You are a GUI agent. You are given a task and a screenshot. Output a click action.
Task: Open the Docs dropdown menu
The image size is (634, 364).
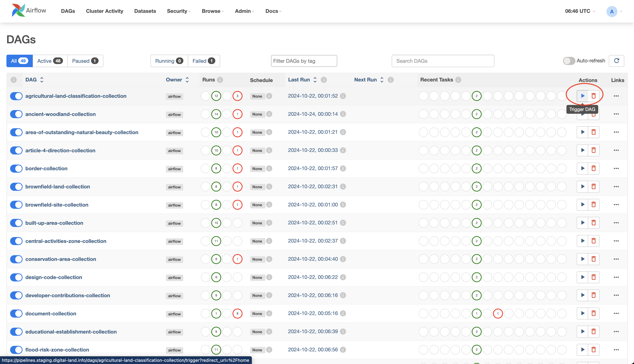pyautogui.click(x=273, y=11)
